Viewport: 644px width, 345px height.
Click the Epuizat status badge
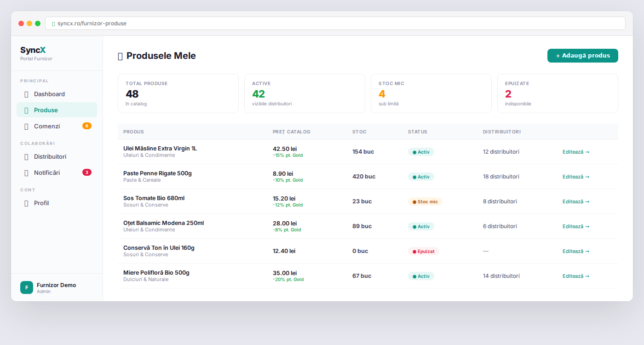coord(423,251)
